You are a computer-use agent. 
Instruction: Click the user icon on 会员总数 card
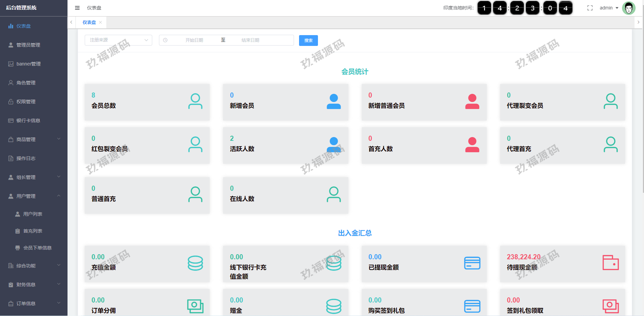coord(195,101)
